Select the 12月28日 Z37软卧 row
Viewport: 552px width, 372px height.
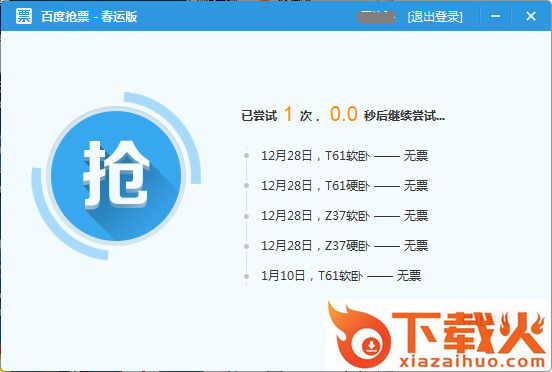pyautogui.click(x=345, y=215)
